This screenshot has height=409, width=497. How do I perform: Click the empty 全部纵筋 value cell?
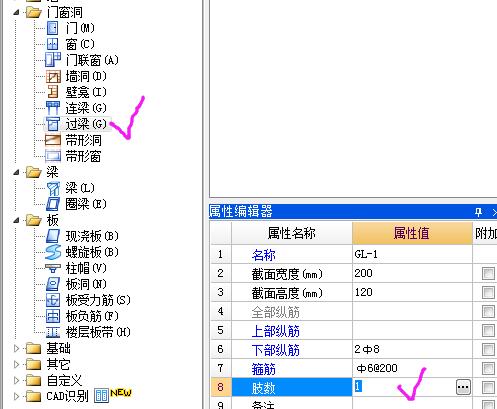[412, 312]
